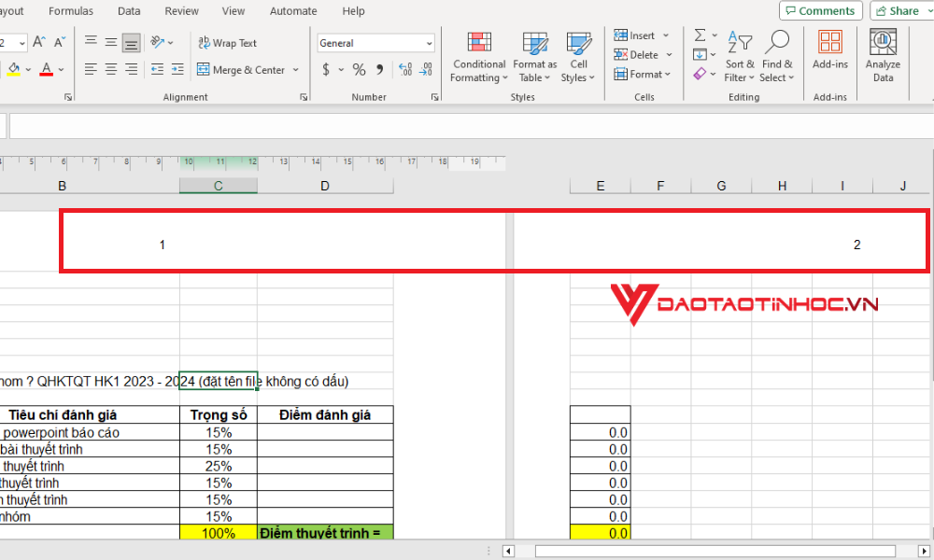Click the horizontal scrollbar thumb
This screenshot has width=934, height=560.
(715, 551)
